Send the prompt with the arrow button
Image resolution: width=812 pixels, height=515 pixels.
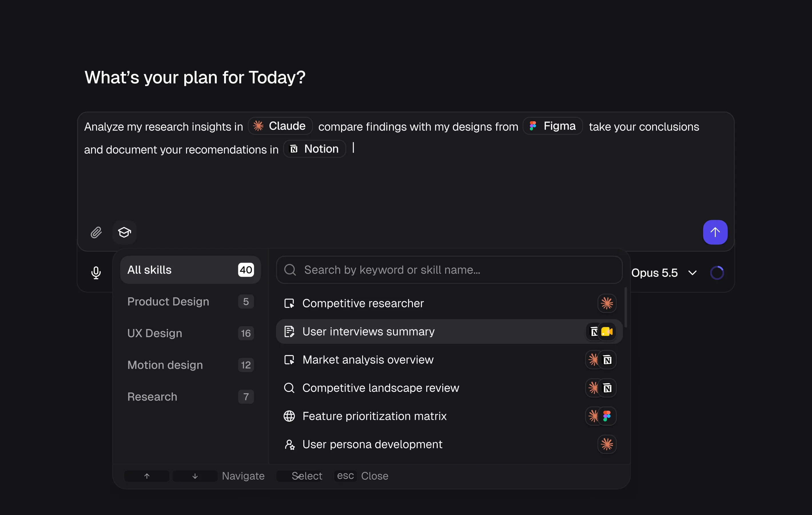pyautogui.click(x=715, y=232)
